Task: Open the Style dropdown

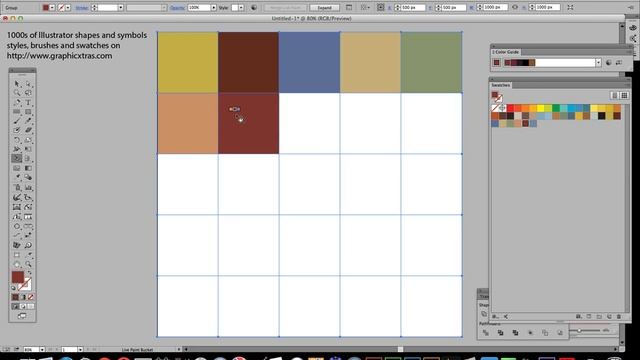Action: pyautogui.click(x=241, y=8)
